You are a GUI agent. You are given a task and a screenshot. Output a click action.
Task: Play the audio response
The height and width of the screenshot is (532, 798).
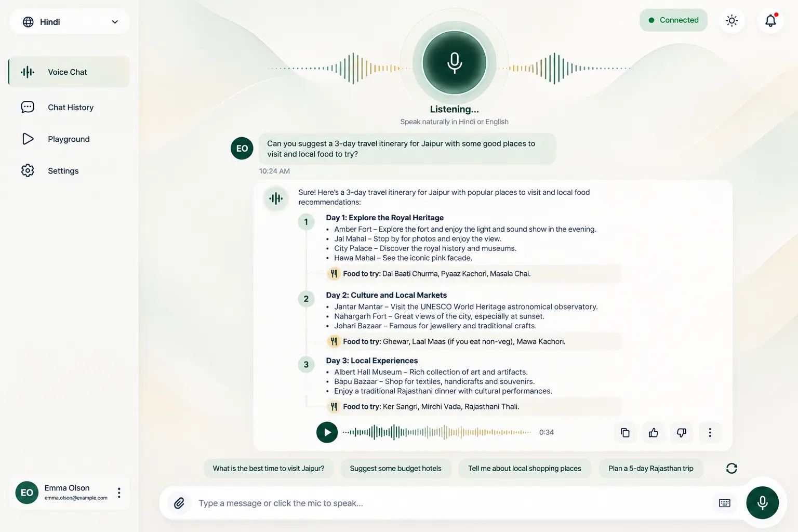tap(327, 432)
